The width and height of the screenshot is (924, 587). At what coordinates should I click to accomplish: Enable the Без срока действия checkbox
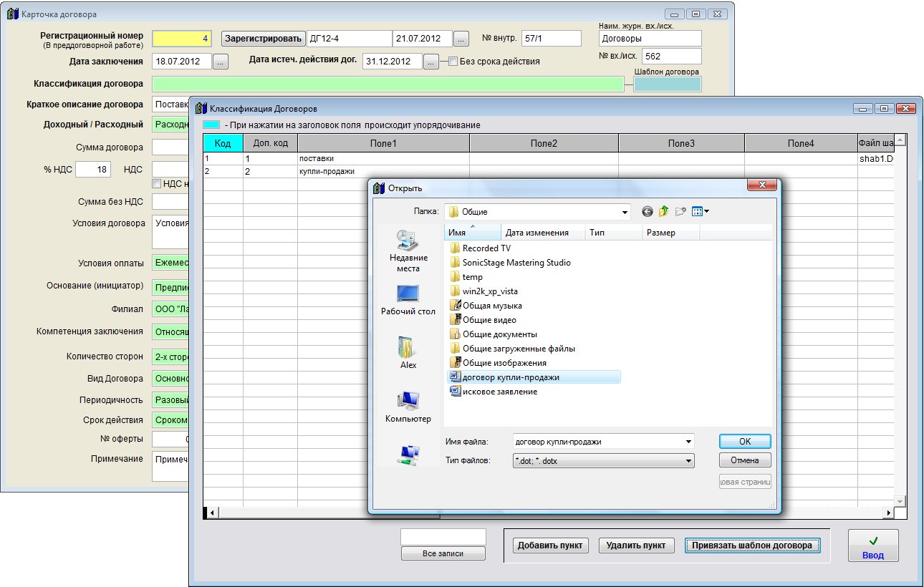[x=453, y=62]
